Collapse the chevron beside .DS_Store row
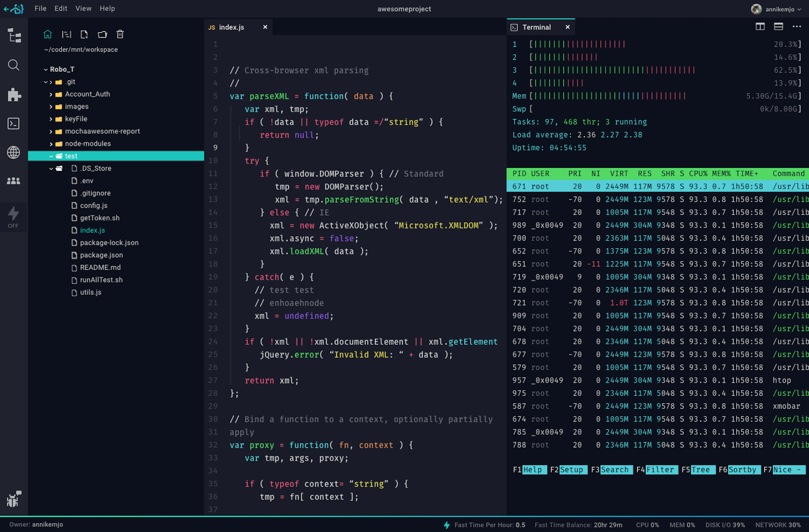809x532 pixels. (x=51, y=168)
